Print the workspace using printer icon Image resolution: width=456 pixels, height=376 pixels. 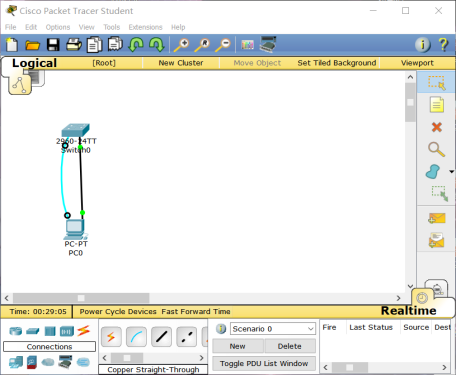point(74,45)
